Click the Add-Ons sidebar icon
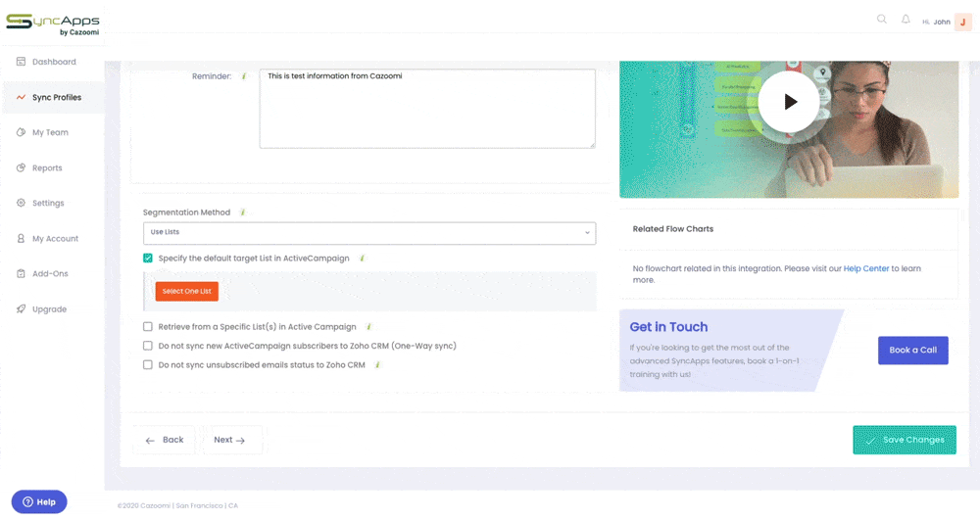Image resolution: width=980 pixels, height=520 pixels. pyautogui.click(x=21, y=273)
